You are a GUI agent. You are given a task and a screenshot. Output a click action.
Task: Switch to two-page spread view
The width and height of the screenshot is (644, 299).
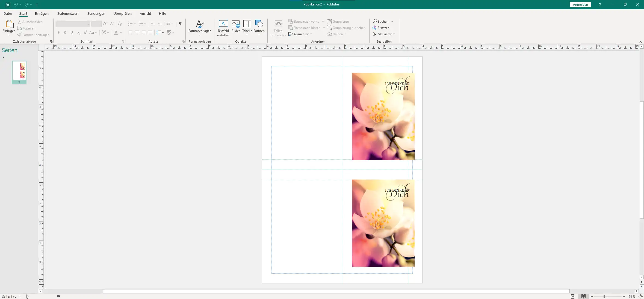(583, 297)
